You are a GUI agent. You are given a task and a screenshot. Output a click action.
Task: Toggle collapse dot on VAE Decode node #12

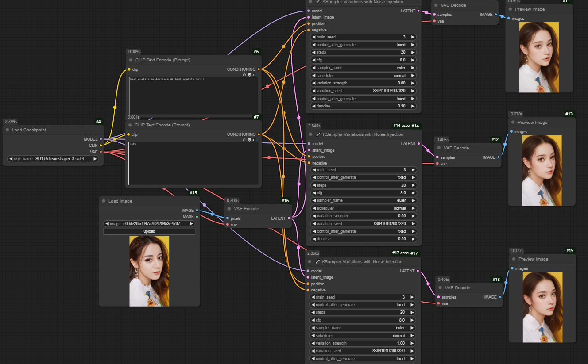tap(439, 148)
